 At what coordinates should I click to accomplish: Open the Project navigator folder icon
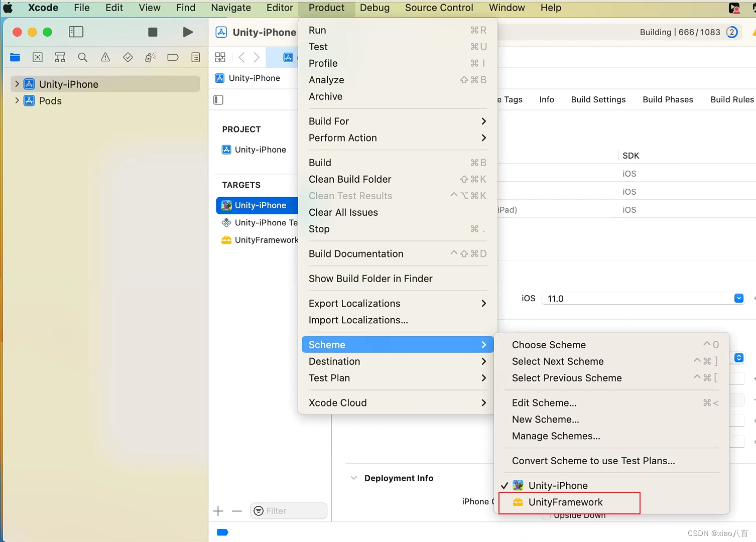coord(15,57)
